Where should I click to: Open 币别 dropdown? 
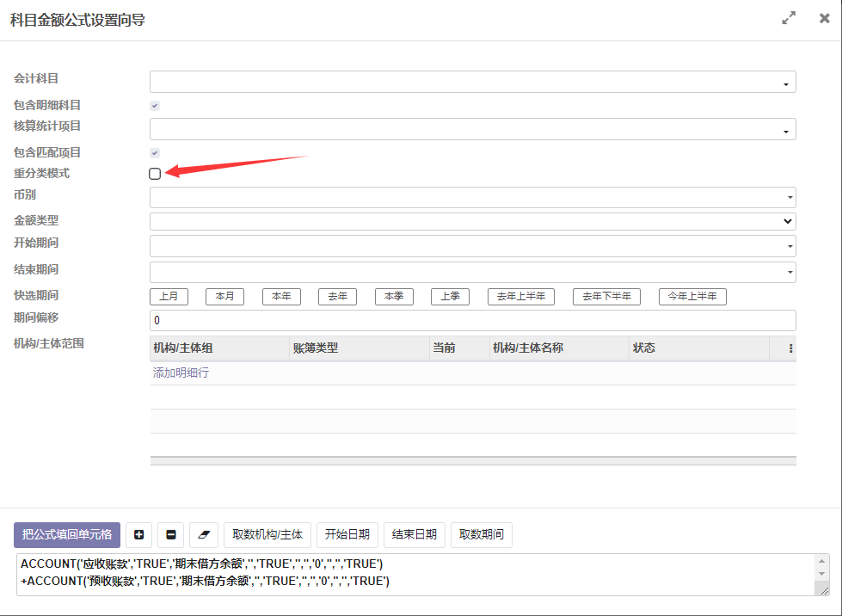[x=472, y=197]
